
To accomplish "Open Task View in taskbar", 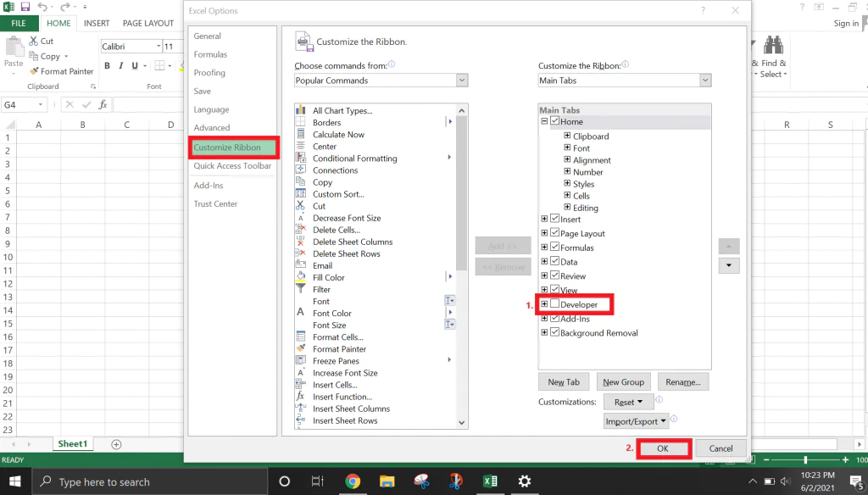I will [x=317, y=481].
